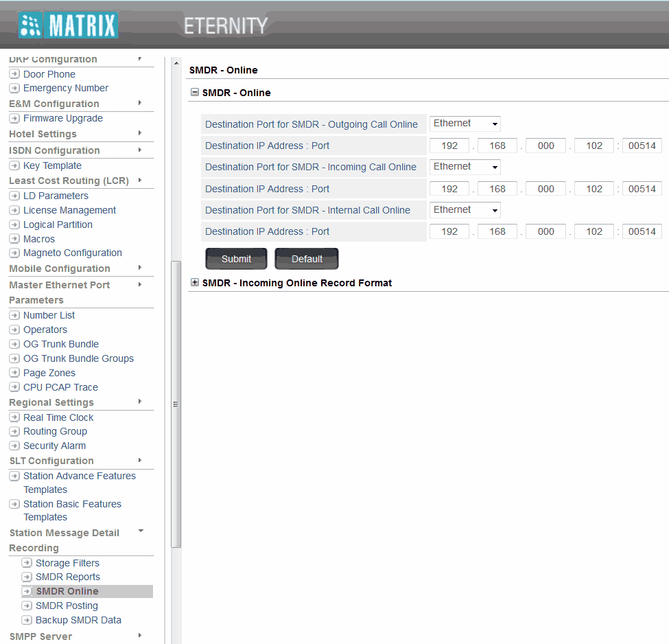Click last IP octet 102 for Internal Call
The height and width of the screenshot is (644, 669).
coord(594,231)
